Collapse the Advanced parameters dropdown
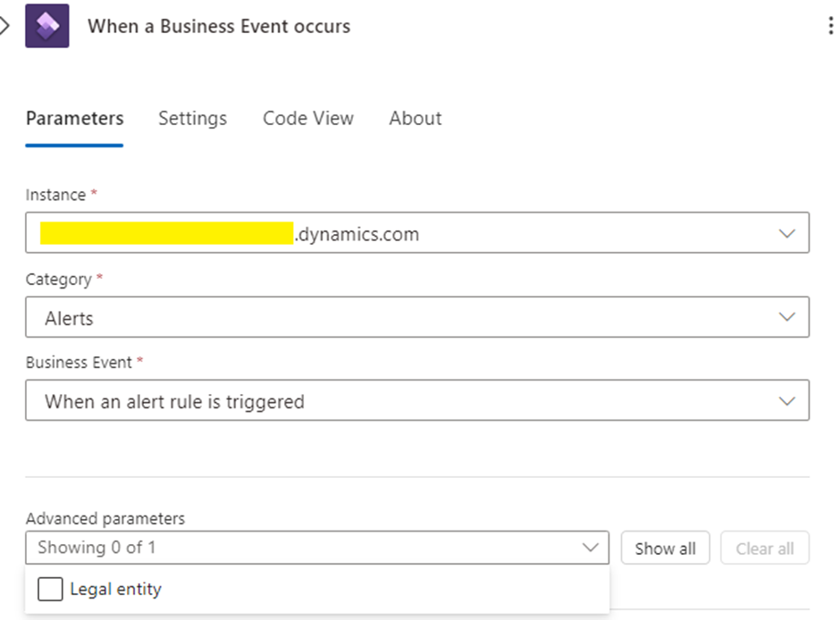Image resolution: width=840 pixels, height=620 pixels. 317,548
